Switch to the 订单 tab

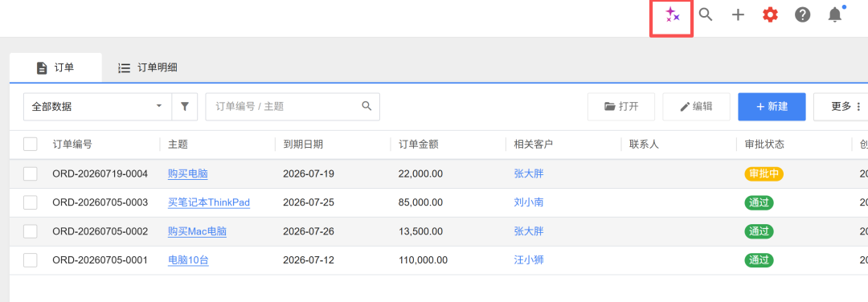pyautogui.click(x=55, y=68)
